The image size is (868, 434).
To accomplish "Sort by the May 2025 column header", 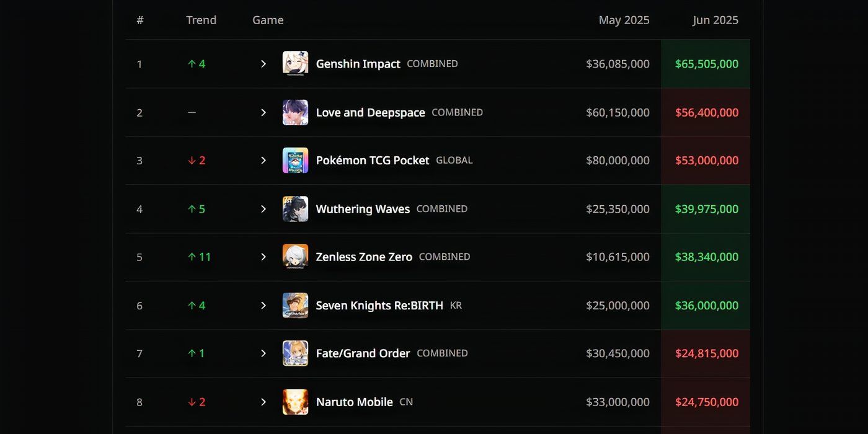I will pos(624,20).
